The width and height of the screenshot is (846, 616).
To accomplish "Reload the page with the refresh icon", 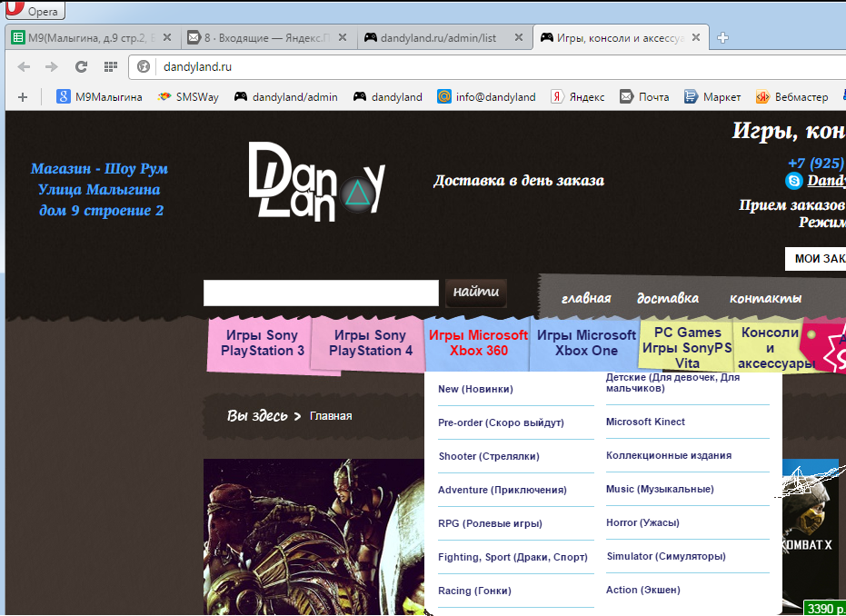I will coord(81,67).
